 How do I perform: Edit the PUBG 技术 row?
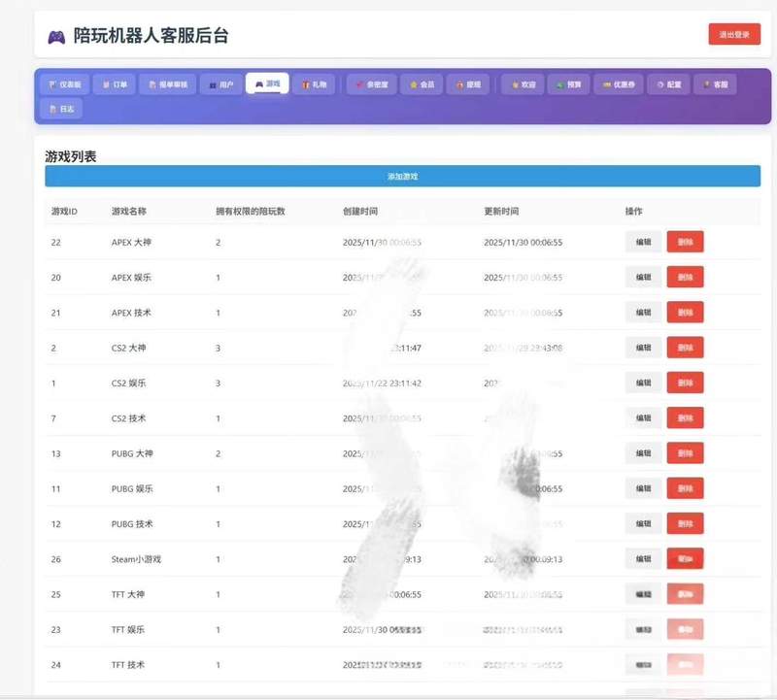pos(643,523)
